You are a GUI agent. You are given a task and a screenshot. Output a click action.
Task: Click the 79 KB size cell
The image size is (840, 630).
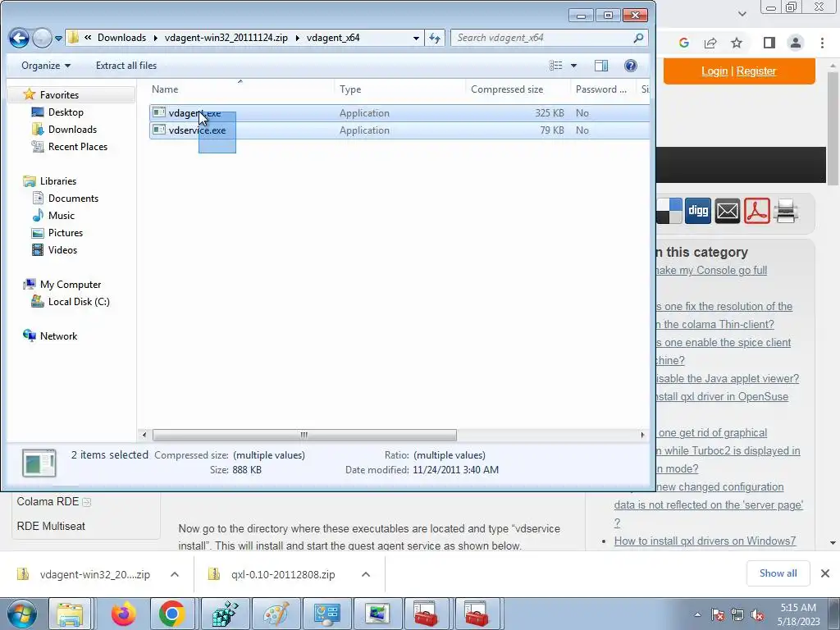(x=552, y=130)
